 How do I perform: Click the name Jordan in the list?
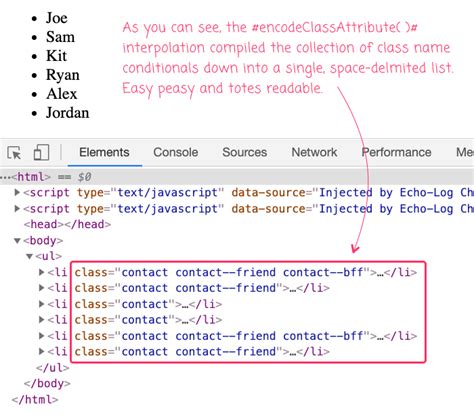pyautogui.click(x=68, y=113)
